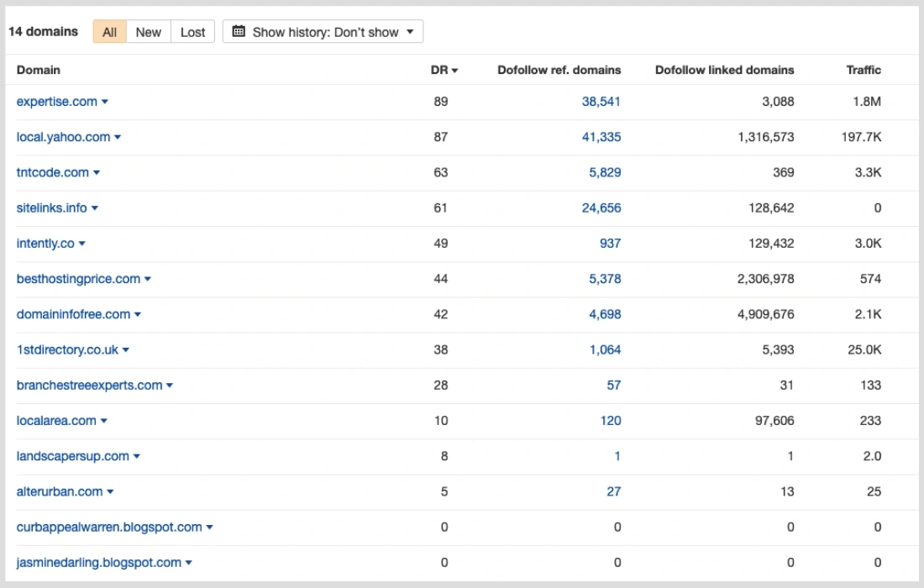This screenshot has width=924, height=588.
Task: Open the besthostingprice.com domain link
Action: [78, 279]
